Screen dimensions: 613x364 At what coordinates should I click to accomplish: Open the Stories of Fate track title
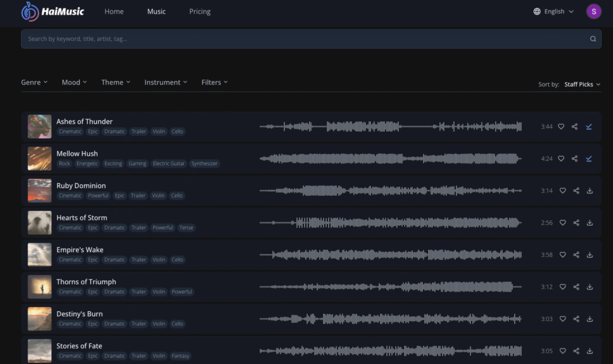[x=79, y=345]
